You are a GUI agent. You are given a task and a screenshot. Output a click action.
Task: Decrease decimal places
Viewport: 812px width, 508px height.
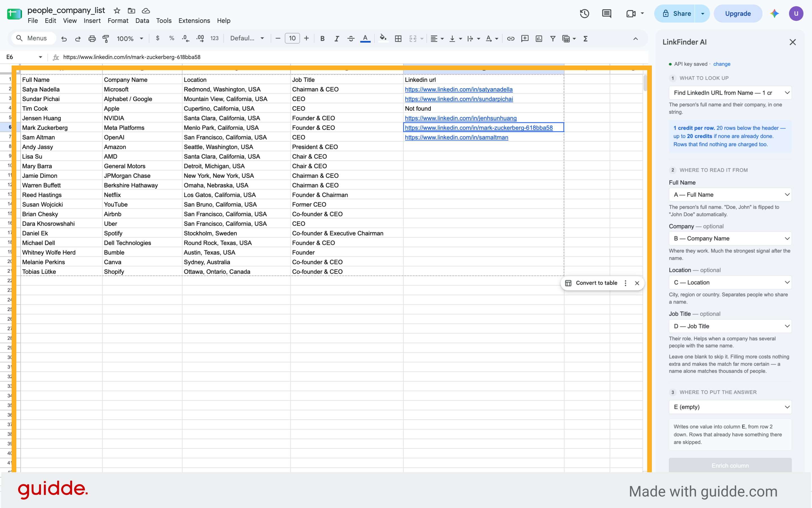click(185, 39)
